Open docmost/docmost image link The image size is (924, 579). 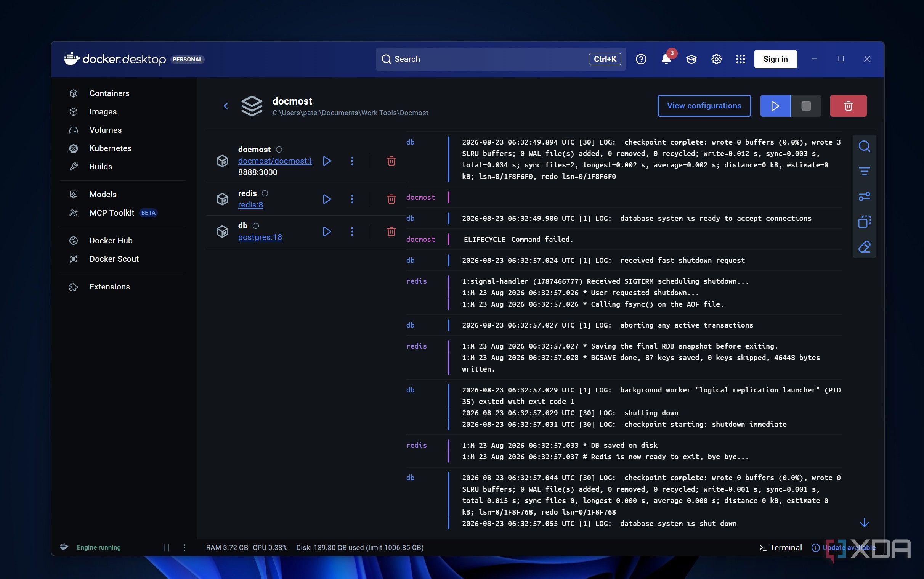(x=275, y=161)
